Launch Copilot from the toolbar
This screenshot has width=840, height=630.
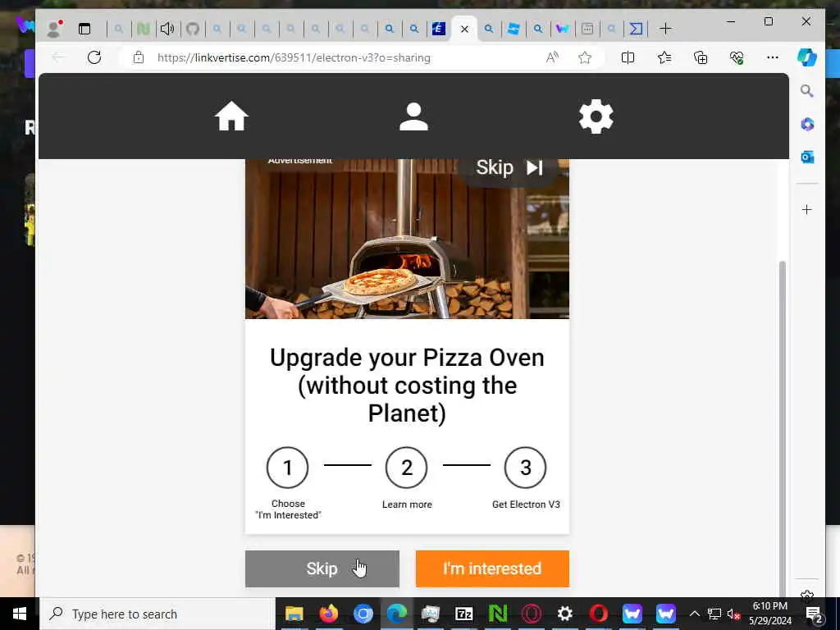coord(807,57)
